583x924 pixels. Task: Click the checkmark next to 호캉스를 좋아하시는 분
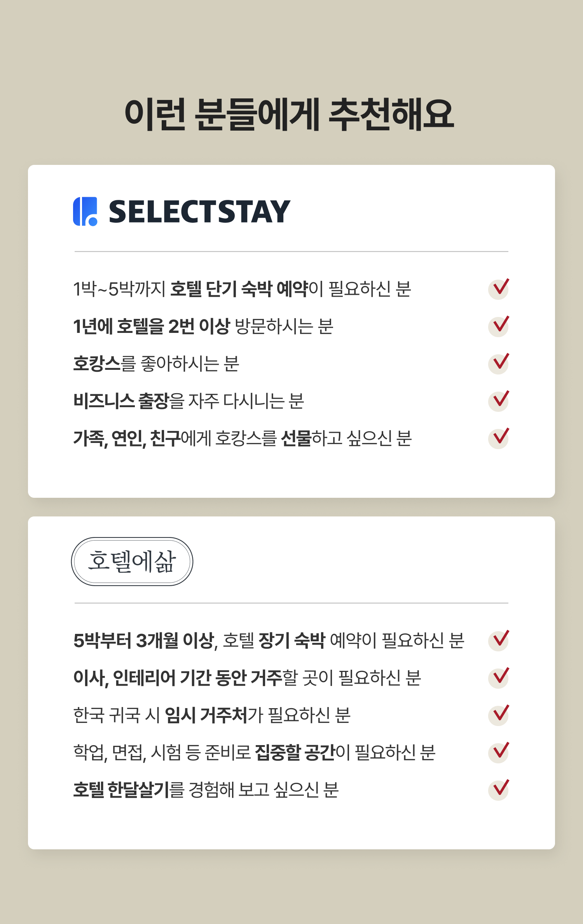coord(499,363)
